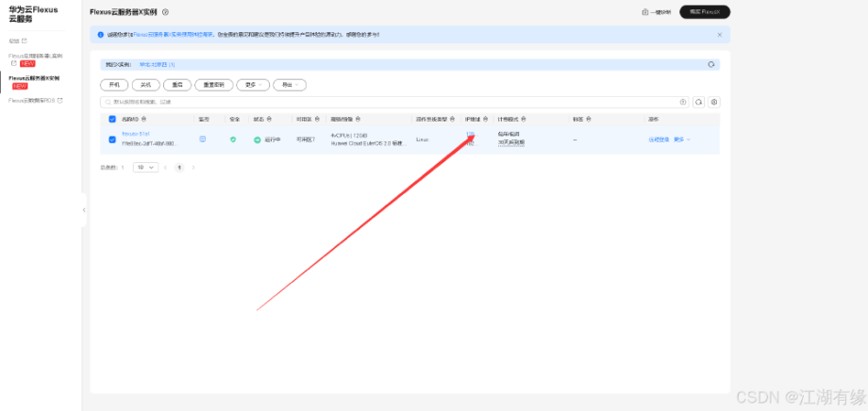Open the monitoring icon for the flexusx instance
Image resolution: width=868 pixels, height=411 pixels.
point(203,140)
